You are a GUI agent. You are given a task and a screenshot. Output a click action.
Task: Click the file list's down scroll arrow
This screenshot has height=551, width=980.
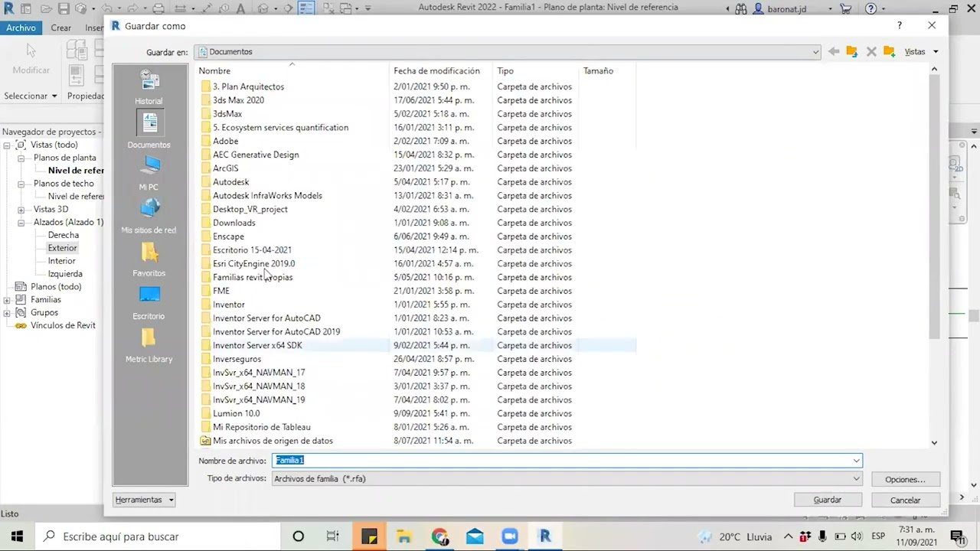click(x=934, y=442)
